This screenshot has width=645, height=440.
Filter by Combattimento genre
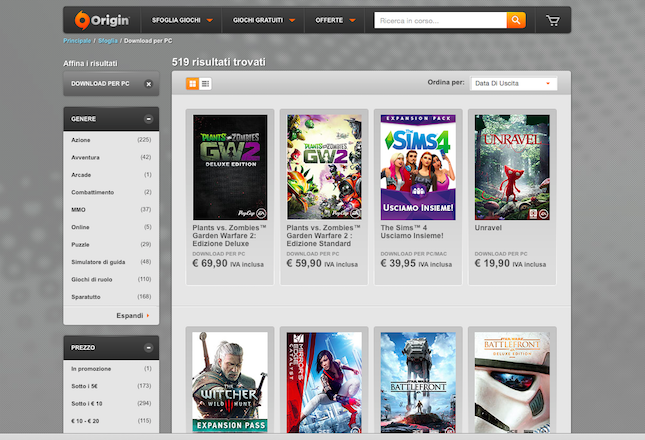coord(111,192)
